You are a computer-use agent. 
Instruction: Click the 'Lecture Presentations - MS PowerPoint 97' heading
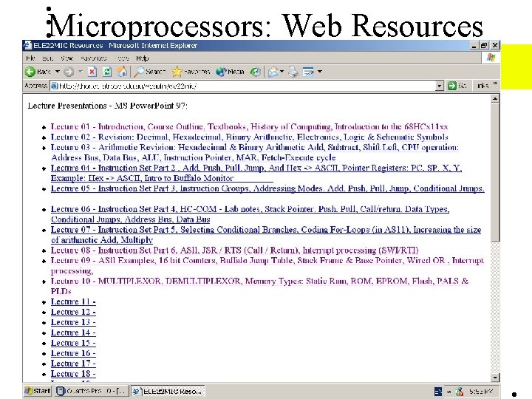pyautogui.click(x=108, y=106)
